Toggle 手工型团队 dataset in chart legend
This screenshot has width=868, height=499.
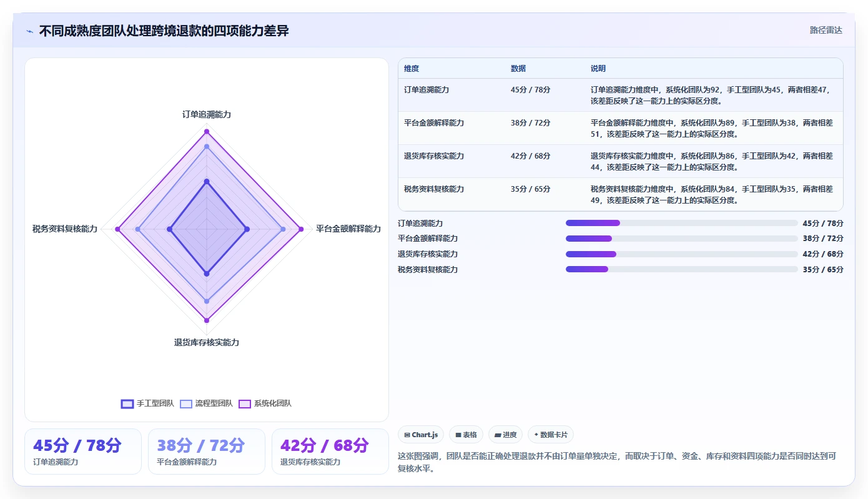pyautogui.click(x=147, y=403)
